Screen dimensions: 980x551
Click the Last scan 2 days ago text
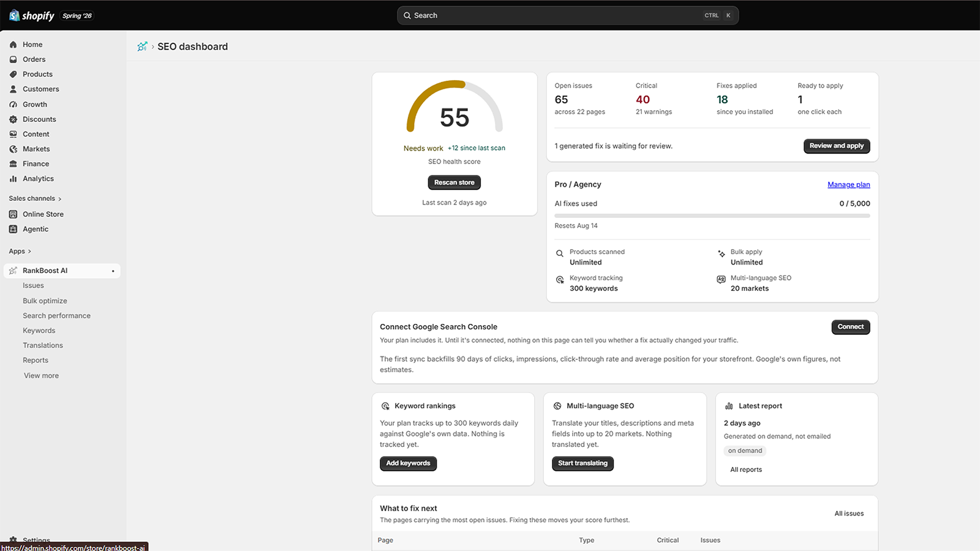click(x=454, y=203)
